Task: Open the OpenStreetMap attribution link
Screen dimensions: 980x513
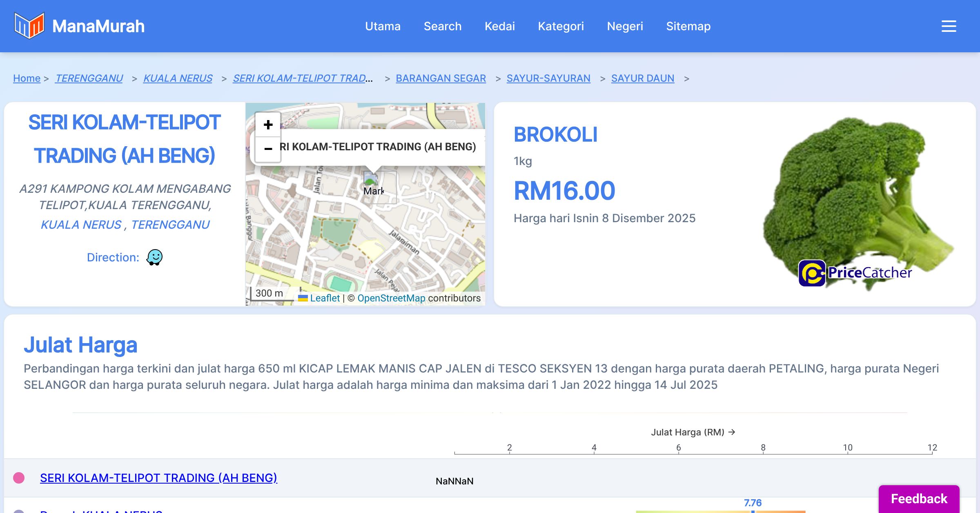Action: [391, 298]
